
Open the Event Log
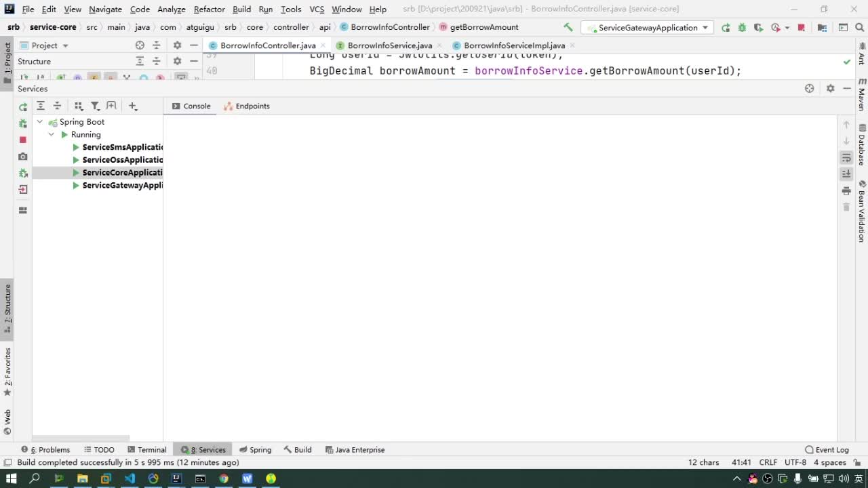click(x=827, y=450)
